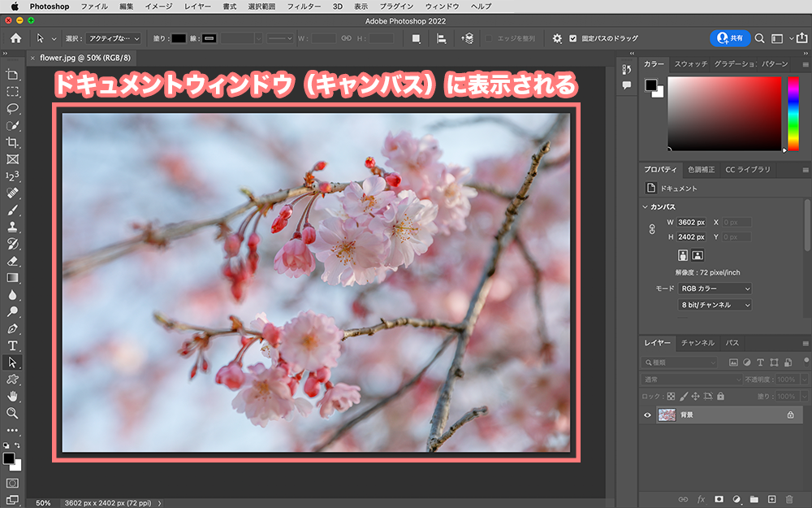812x508 pixels.
Task: Select the Rectangular Marquee tool
Action: pyautogui.click(x=12, y=92)
